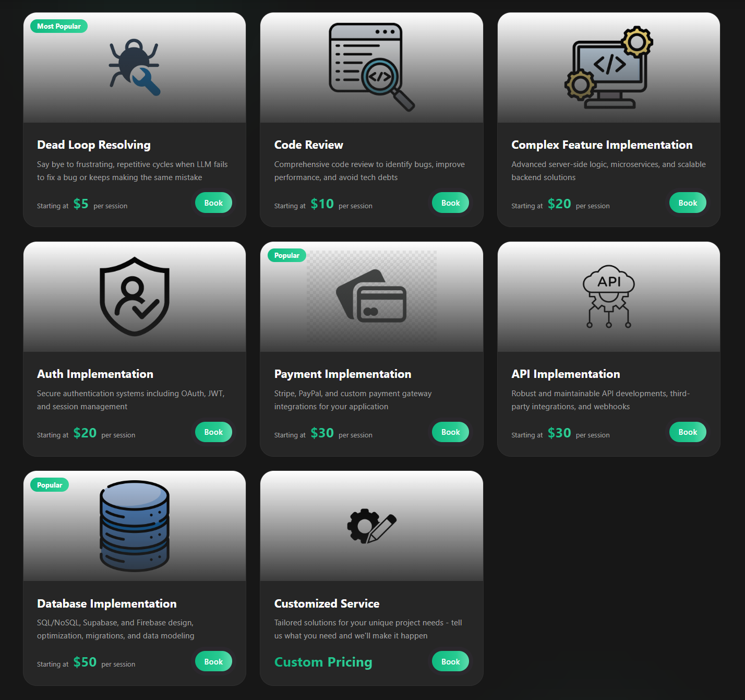Book the Database Implementation service
Viewport: 745px width, 700px height.
[x=213, y=661]
